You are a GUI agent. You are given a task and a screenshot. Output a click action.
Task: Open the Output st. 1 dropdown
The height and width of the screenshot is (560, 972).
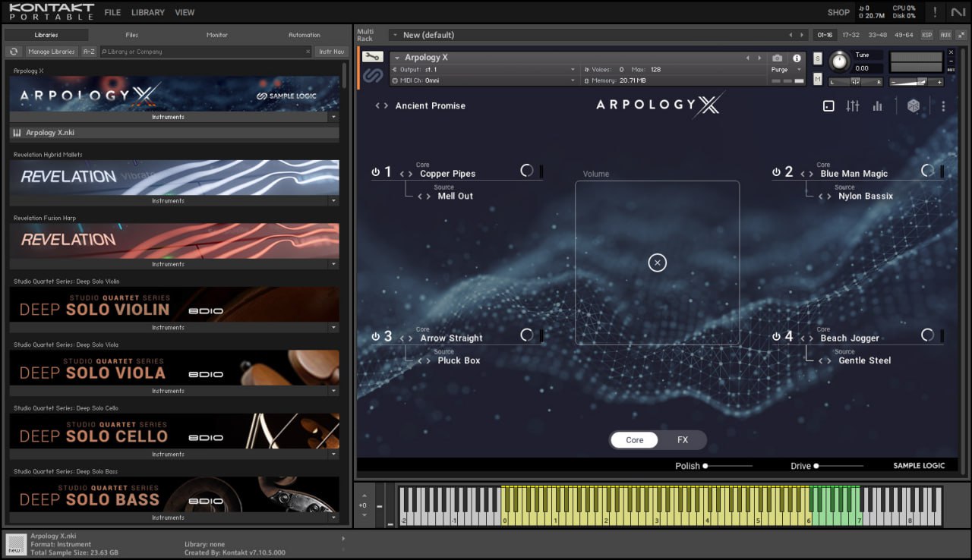[x=484, y=70]
